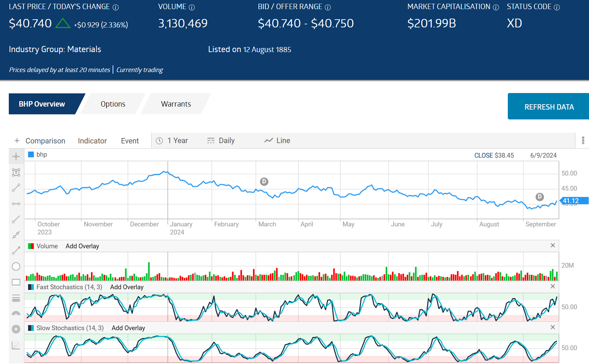
Task: Select the ray line drawing tool
Action: (x=16, y=220)
